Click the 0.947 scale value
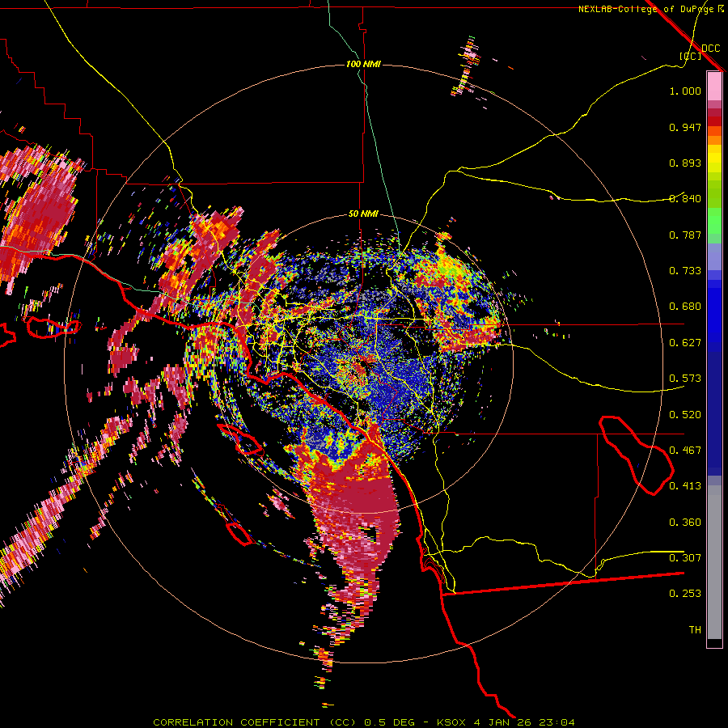This screenshot has height=728, width=728. (685, 127)
